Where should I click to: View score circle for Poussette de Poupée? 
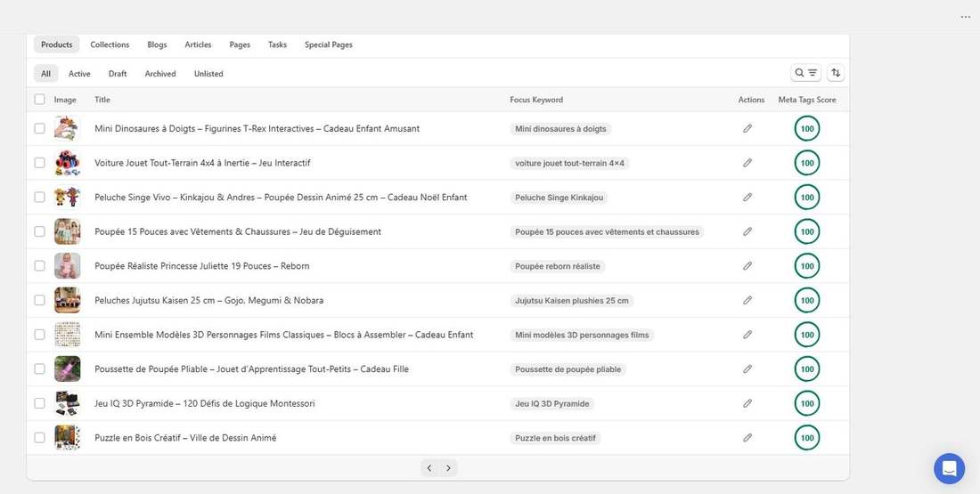807,369
